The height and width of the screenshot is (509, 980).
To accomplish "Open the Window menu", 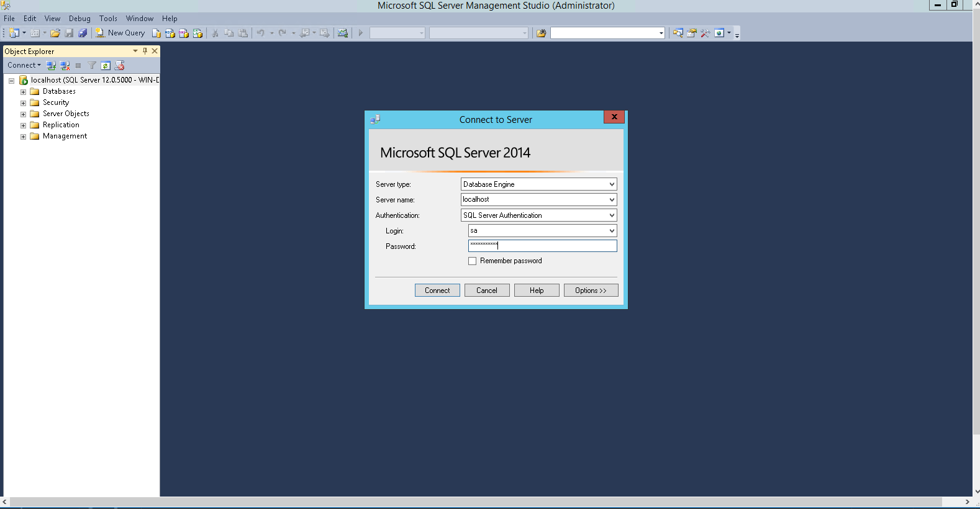I will [x=140, y=19].
